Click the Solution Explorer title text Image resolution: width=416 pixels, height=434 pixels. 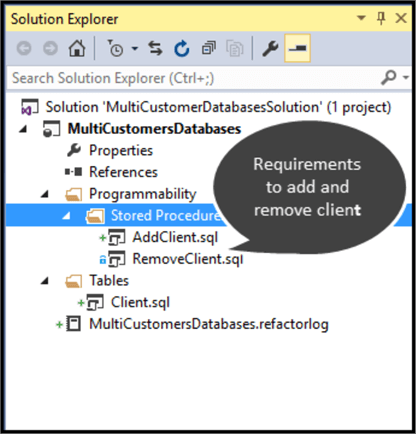(65, 19)
